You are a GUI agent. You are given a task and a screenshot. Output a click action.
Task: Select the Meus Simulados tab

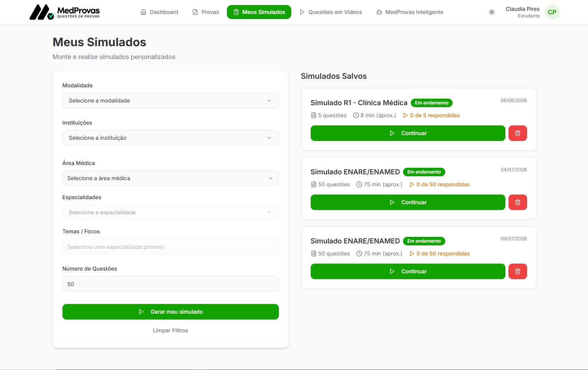click(259, 12)
